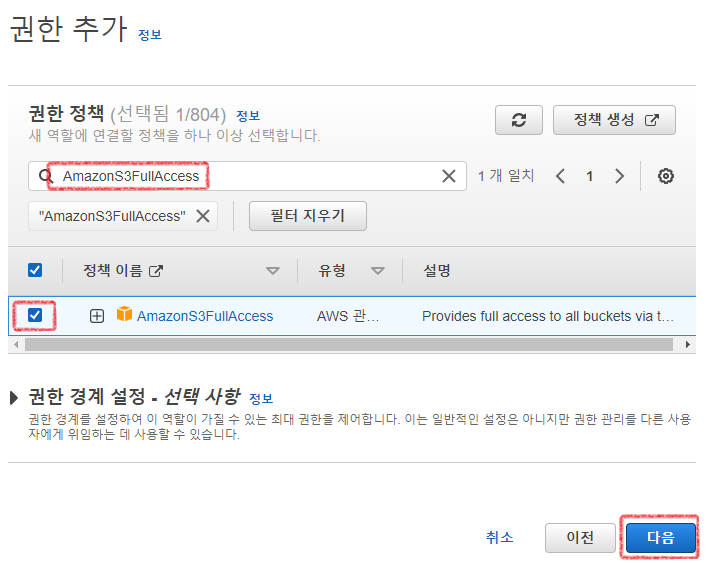
Task: Clear the search box with X icon
Action: (449, 176)
